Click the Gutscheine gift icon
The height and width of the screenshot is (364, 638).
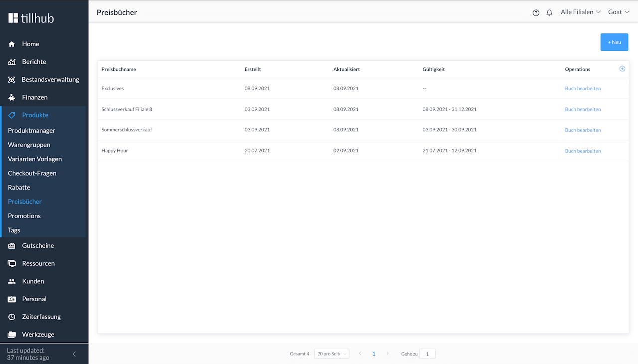point(12,246)
